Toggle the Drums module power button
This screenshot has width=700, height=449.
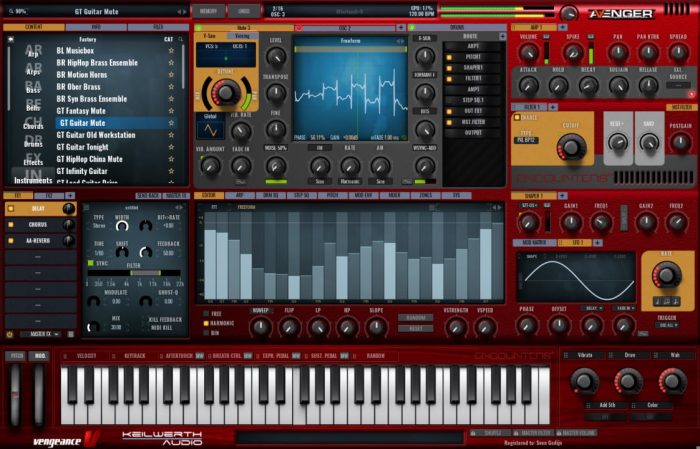[x=412, y=28]
